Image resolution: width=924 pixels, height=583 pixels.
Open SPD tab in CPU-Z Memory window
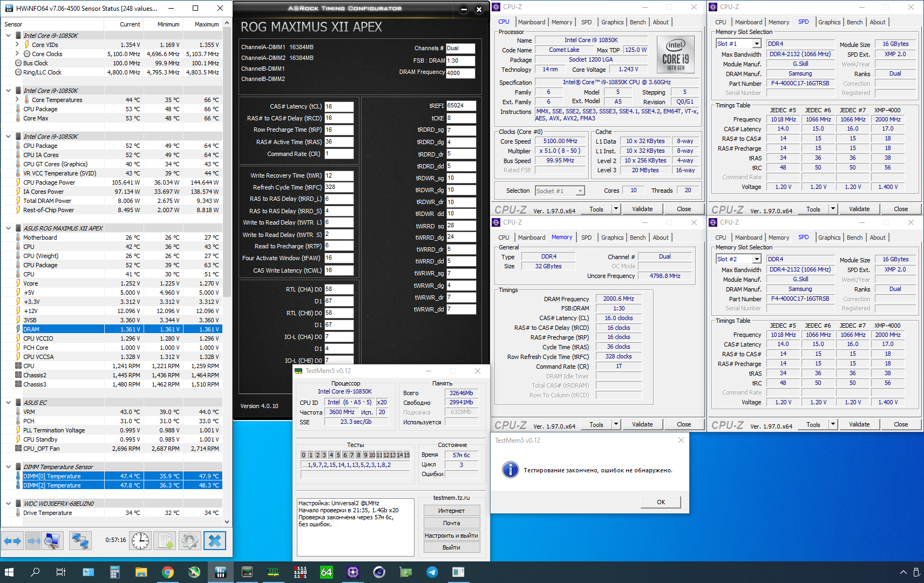[x=587, y=238]
